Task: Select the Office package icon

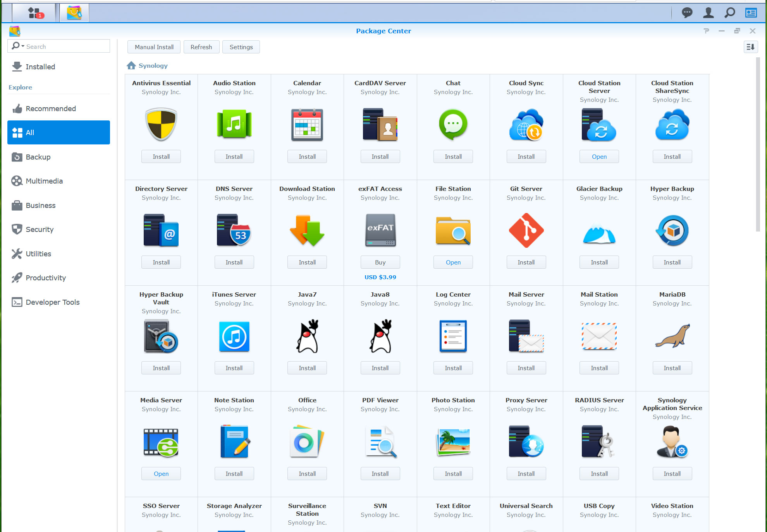Action: click(x=307, y=441)
